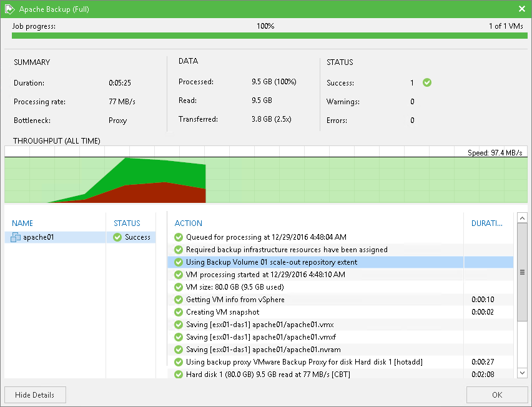Click the action log scroll up arrow
Image resolution: width=532 pixels, height=407 pixels.
[x=522, y=218]
